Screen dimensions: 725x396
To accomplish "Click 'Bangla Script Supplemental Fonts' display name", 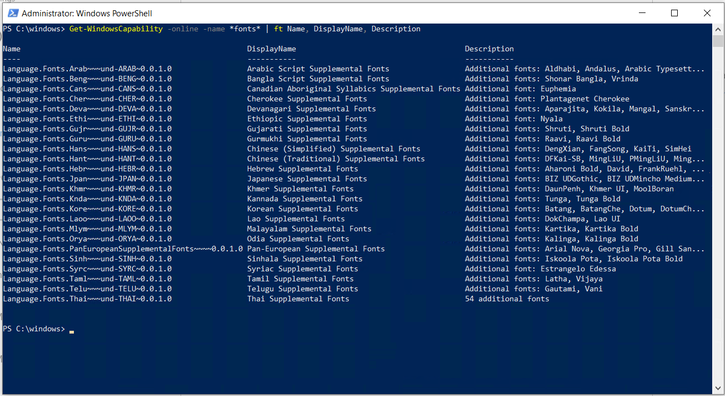I will [x=318, y=79].
